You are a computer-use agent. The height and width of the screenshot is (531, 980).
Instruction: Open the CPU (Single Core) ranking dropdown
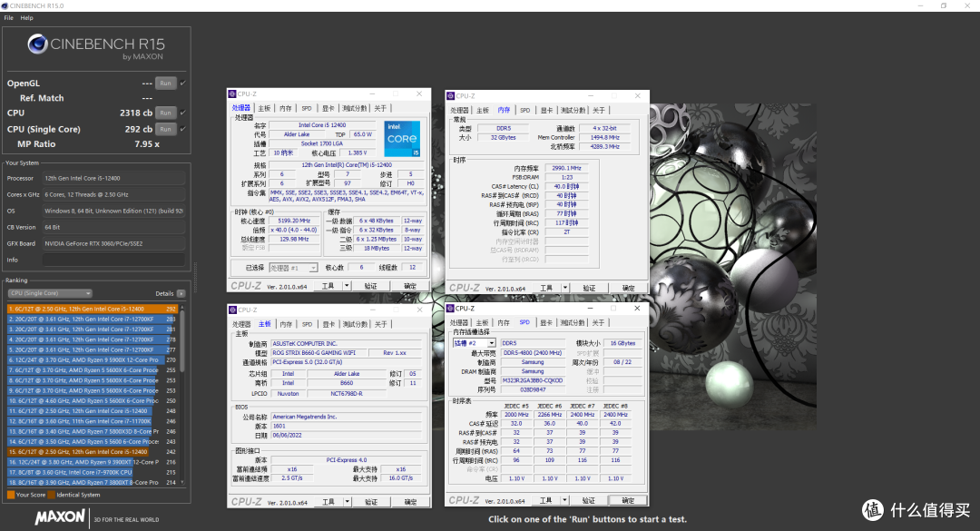(50, 293)
